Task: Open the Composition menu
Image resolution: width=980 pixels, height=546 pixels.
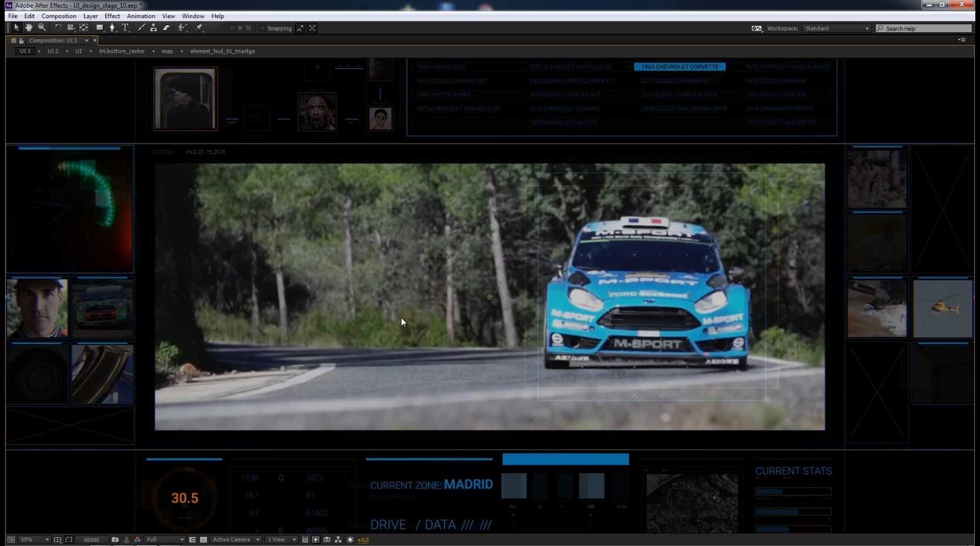Action: (x=59, y=16)
